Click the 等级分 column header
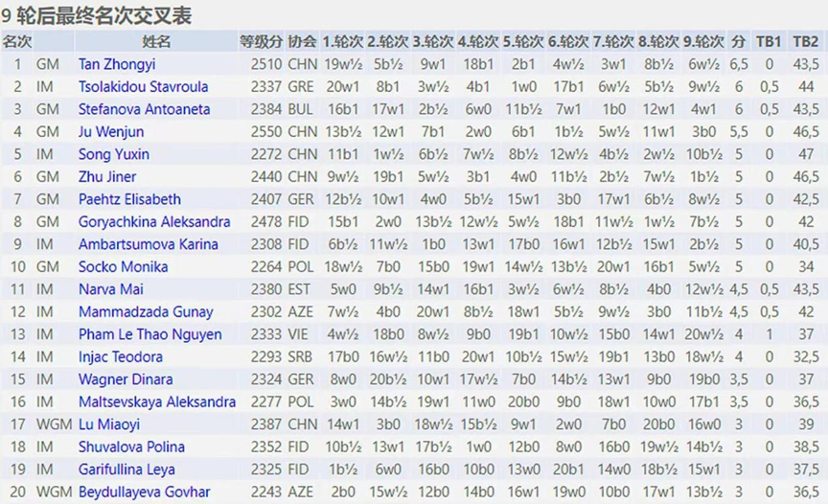This screenshot has width=828, height=504. pyautogui.click(x=262, y=42)
